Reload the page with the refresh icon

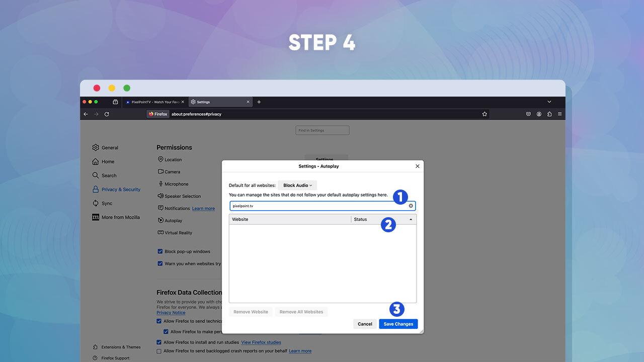107,114
